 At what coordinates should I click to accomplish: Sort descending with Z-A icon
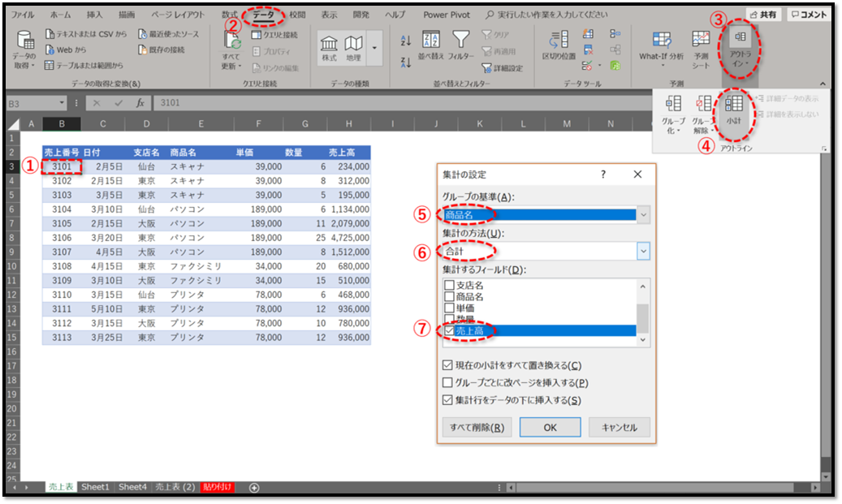pos(406,62)
